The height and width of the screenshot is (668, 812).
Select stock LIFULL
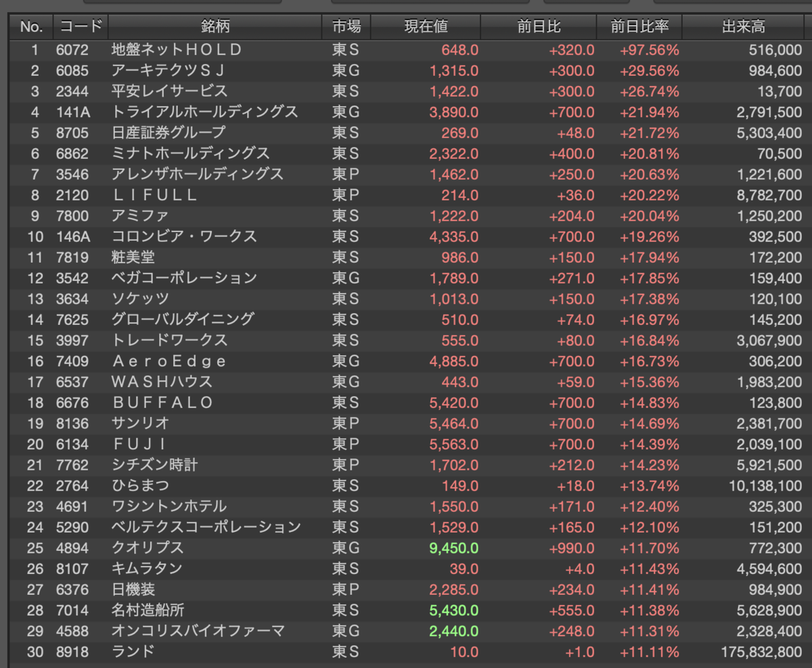[155, 195]
